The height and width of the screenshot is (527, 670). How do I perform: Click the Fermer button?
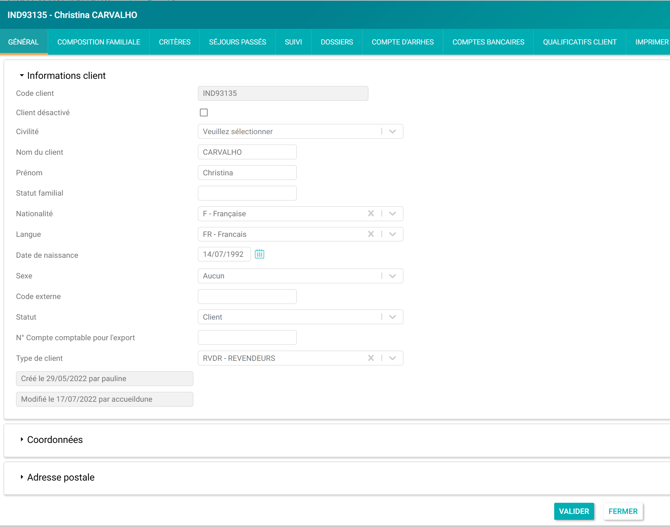[623, 511]
